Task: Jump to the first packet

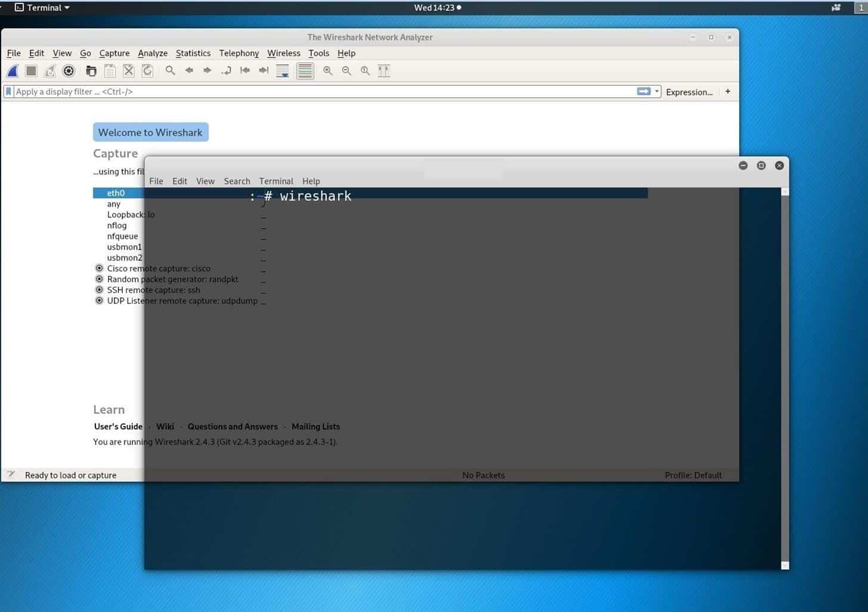Action: tap(245, 70)
